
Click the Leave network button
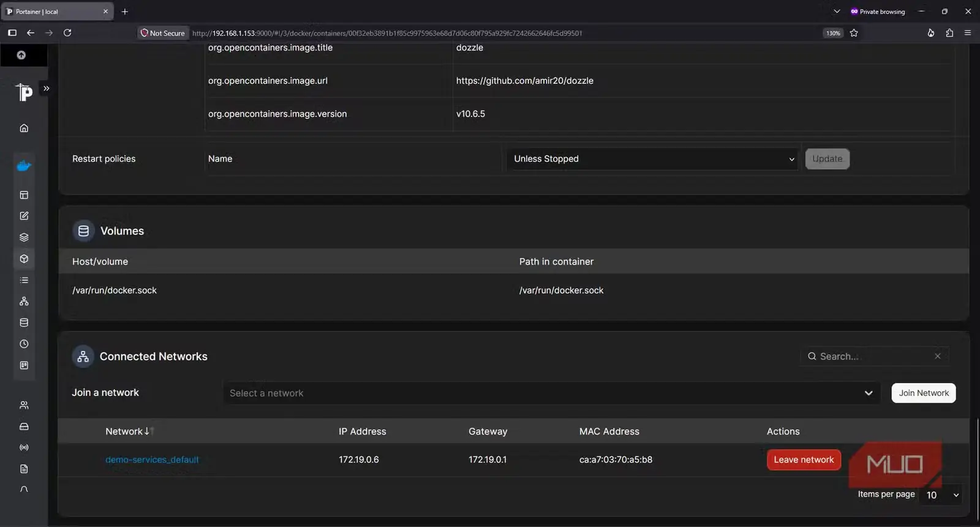click(804, 460)
